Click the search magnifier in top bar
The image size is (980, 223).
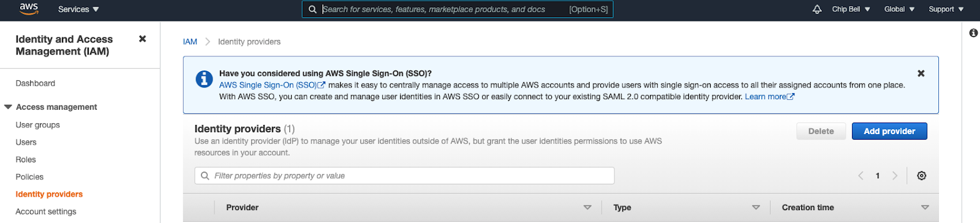click(x=312, y=9)
